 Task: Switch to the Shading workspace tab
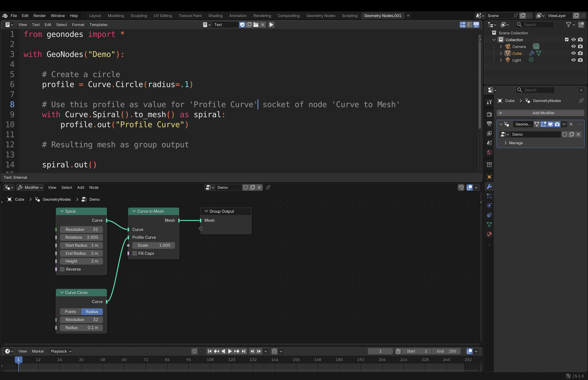coord(215,15)
